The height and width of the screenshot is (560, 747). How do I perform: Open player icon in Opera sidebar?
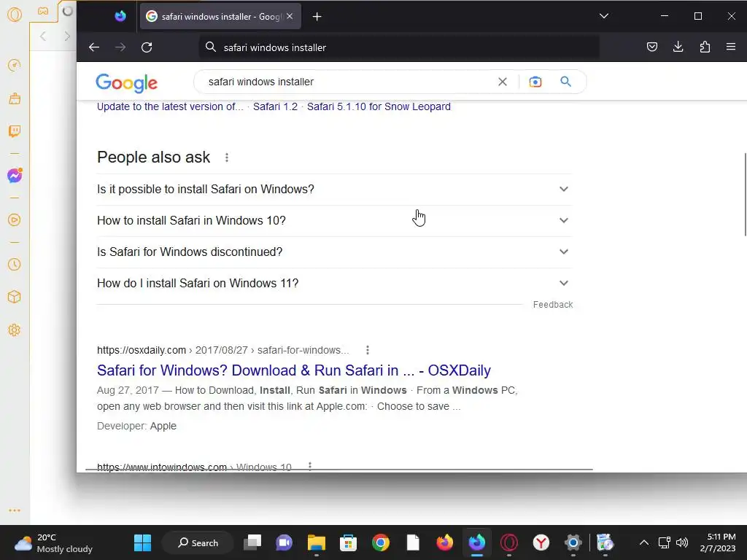click(15, 220)
